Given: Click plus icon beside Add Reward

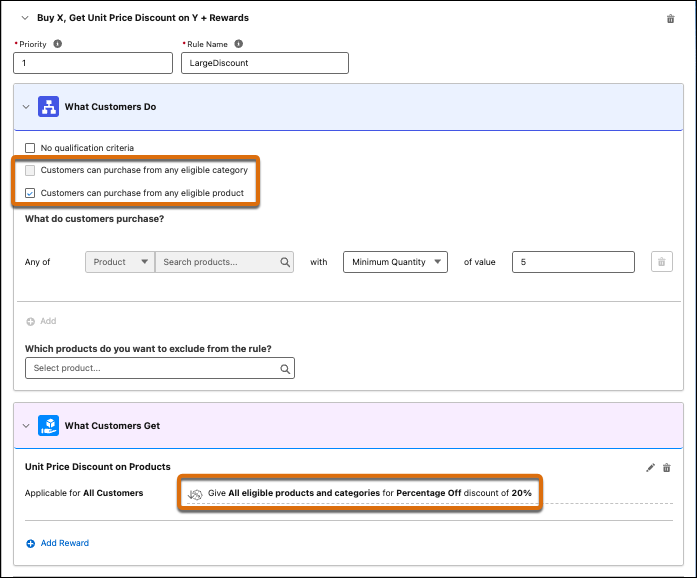Looking at the screenshot, I should click(30, 543).
